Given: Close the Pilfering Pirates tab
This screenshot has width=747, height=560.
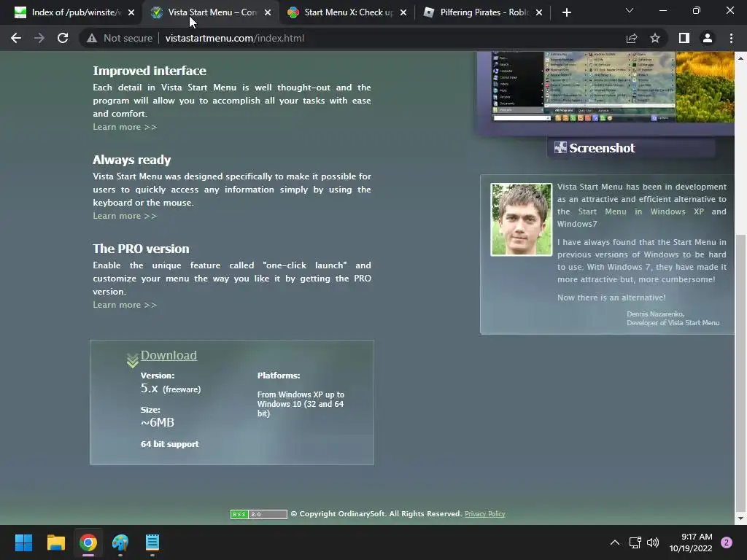Looking at the screenshot, I should [x=539, y=12].
